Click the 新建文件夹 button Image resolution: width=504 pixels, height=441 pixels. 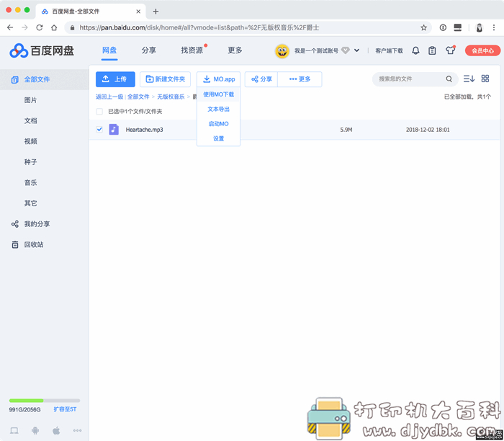[x=165, y=79]
